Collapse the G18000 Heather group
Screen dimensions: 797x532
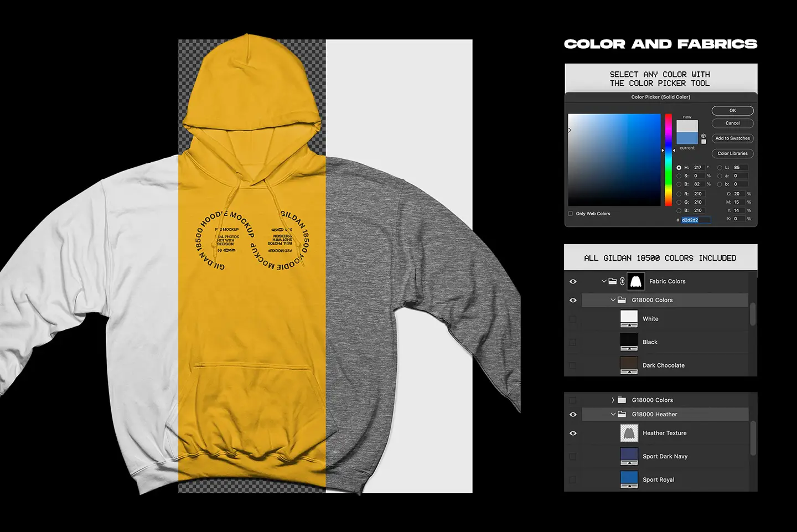613,414
